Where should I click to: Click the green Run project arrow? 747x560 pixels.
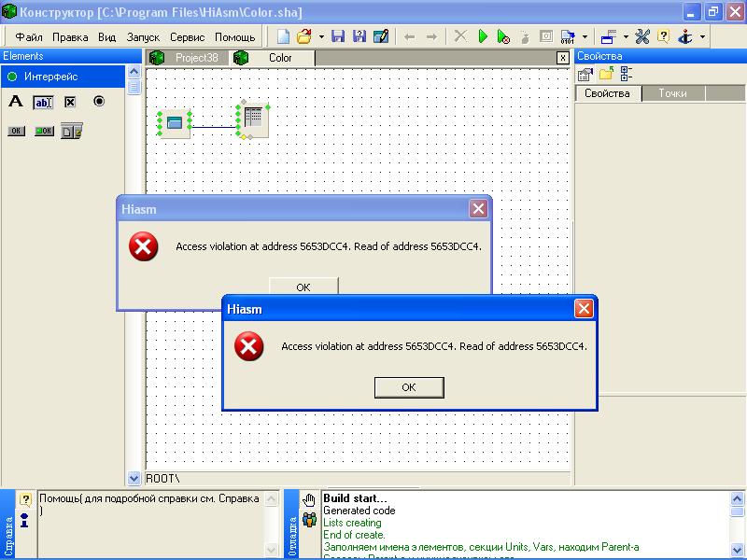483,36
